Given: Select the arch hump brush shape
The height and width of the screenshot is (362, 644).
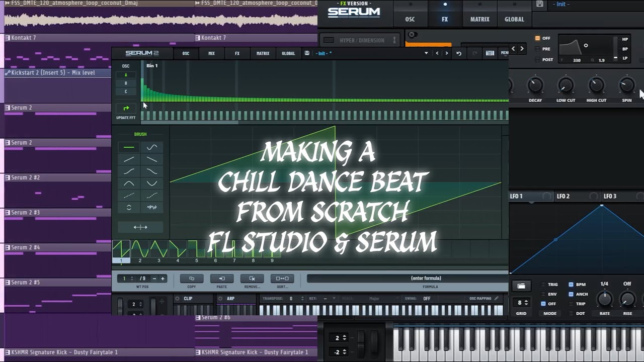Looking at the screenshot, I should coord(129,184).
